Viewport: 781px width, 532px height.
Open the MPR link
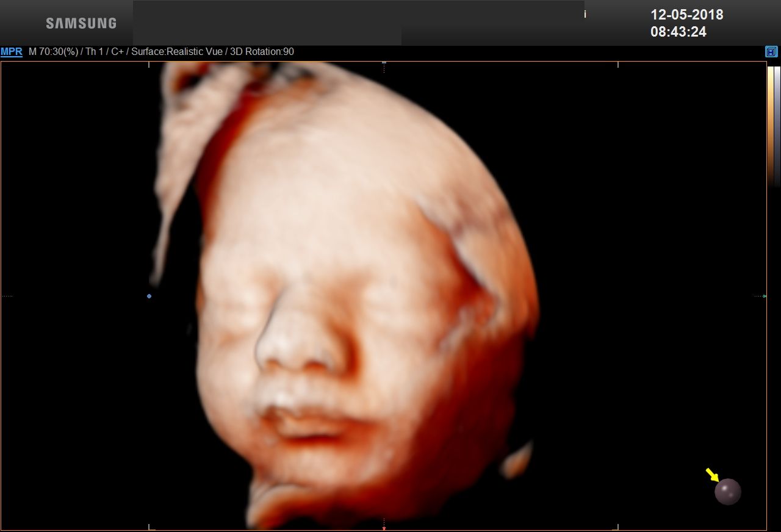pos(12,52)
